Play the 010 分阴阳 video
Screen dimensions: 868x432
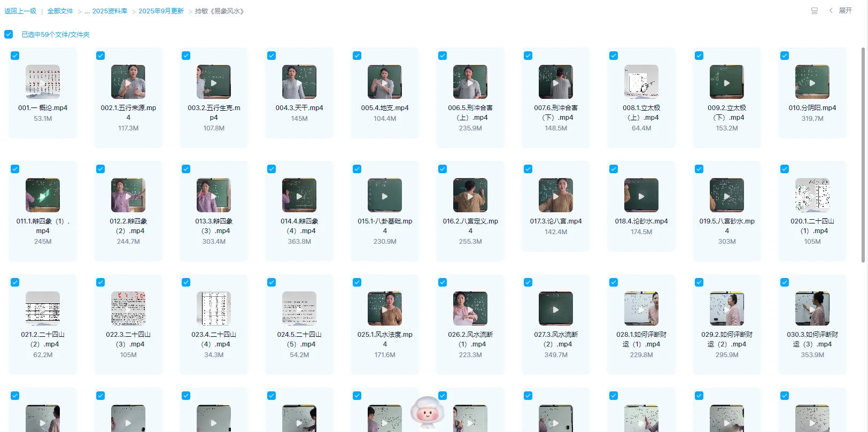pyautogui.click(x=812, y=82)
